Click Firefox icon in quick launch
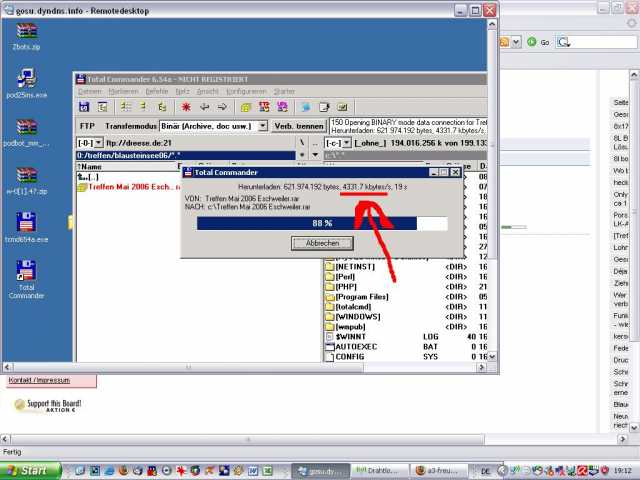The height and width of the screenshot is (480, 640). (124, 471)
